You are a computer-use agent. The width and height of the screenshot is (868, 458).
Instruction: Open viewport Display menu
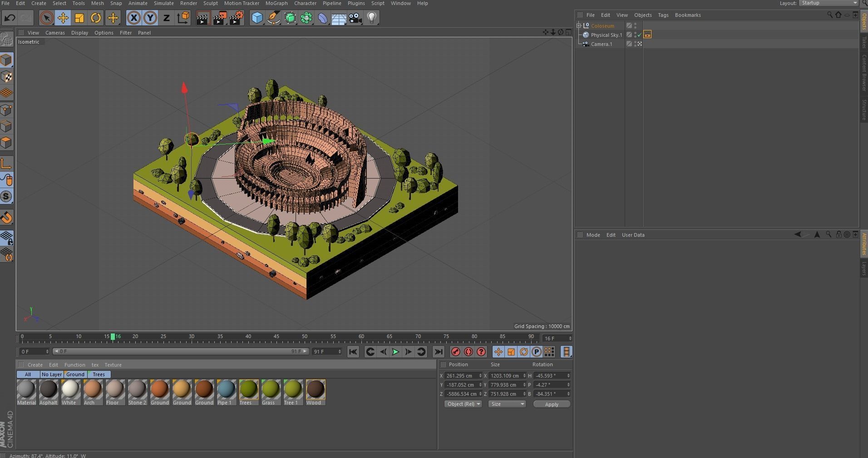(79, 33)
